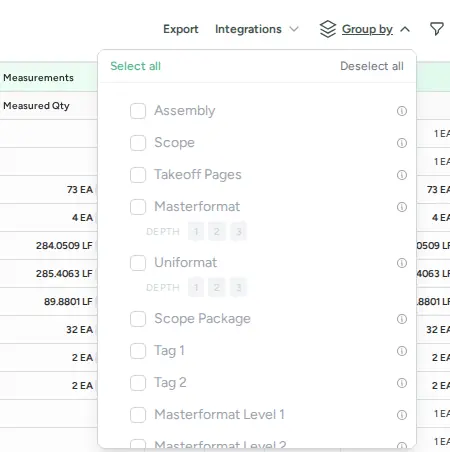Viewport: 450px width, 452px height.
Task: Enable the Assembly checkbox
Action: (x=138, y=111)
